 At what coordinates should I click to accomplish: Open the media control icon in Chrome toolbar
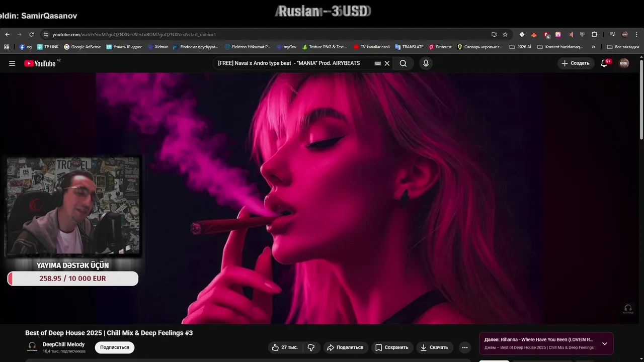(x=612, y=35)
